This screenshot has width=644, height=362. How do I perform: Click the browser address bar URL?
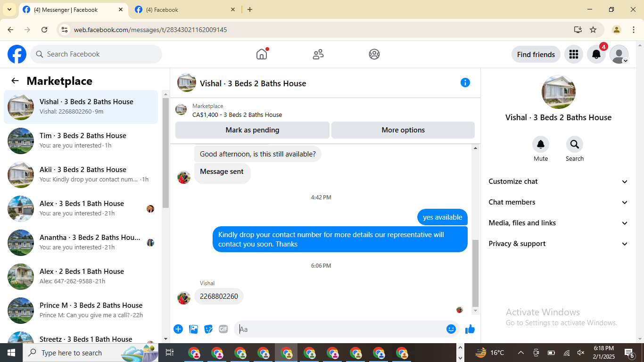pos(150,30)
